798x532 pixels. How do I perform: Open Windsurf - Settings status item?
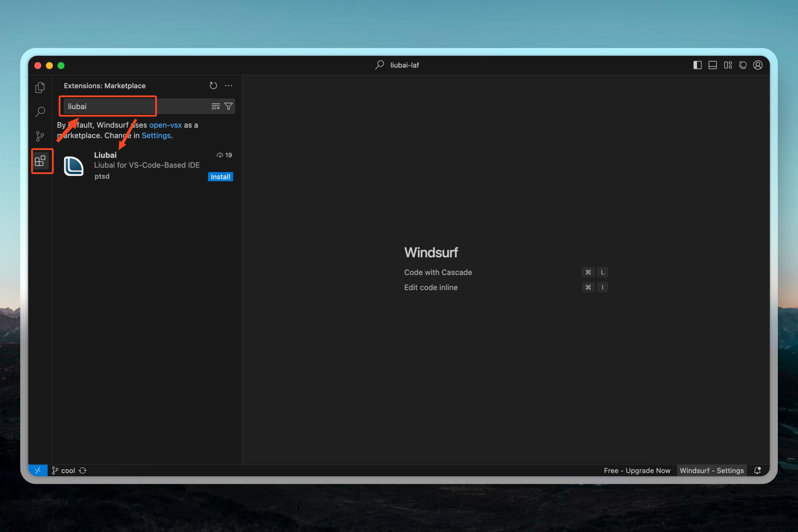pyautogui.click(x=712, y=470)
